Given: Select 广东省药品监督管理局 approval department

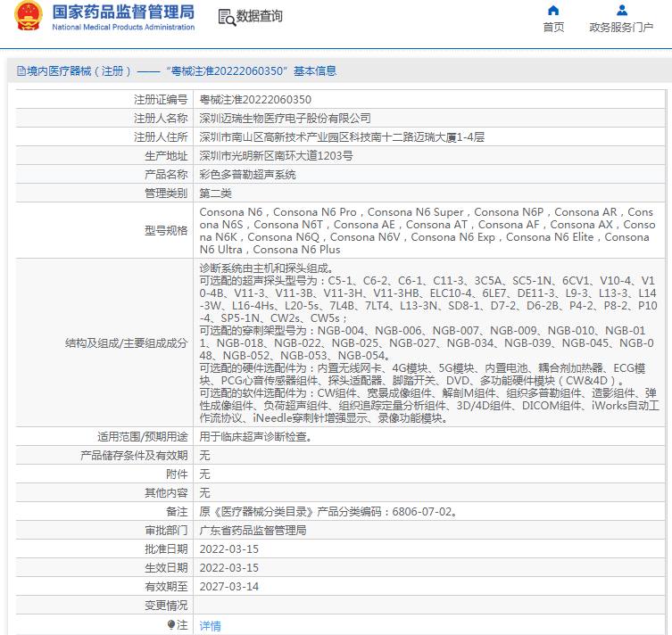Looking at the screenshot, I should [253, 531].
